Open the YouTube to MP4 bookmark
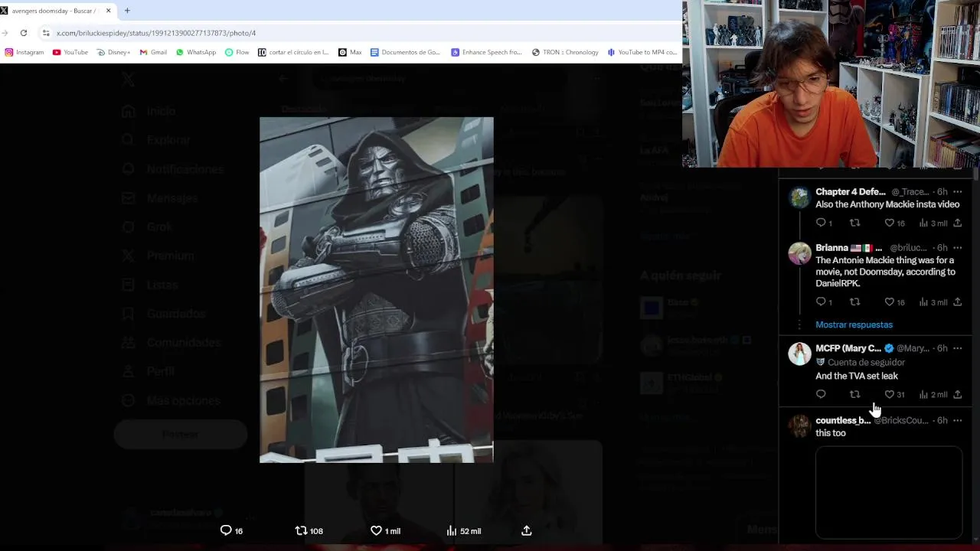This screenshot has width=980, height=551. click(x=642, y=52)
